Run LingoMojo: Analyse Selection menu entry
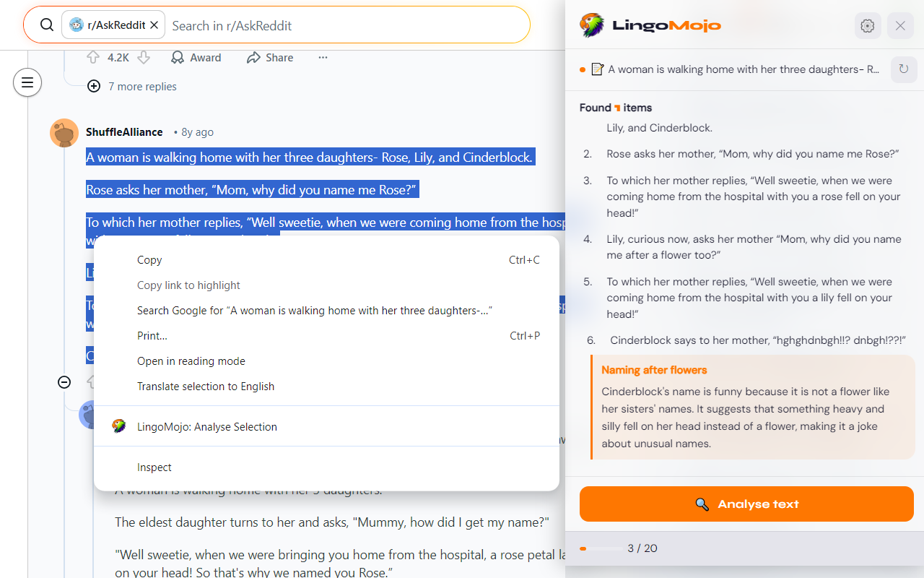 click(x=326, y=427)
